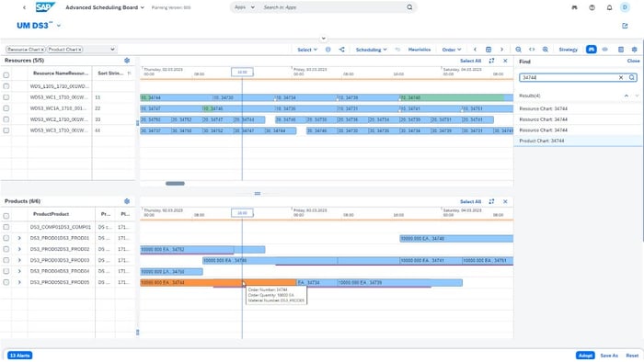Open the table view icon in the toolbar

click(x=621, y=50)
